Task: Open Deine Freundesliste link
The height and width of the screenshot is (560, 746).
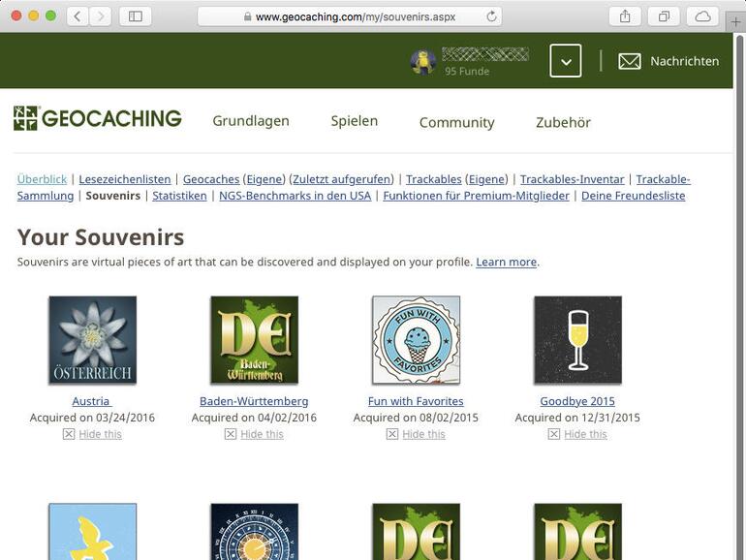Action: [634, 196]
